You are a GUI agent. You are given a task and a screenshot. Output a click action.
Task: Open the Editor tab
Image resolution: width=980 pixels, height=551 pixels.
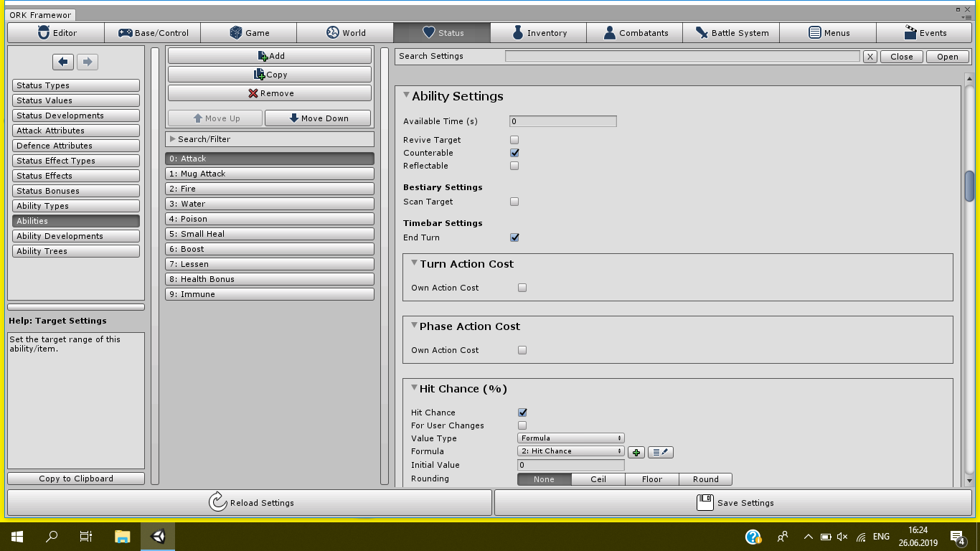(56, 33)
